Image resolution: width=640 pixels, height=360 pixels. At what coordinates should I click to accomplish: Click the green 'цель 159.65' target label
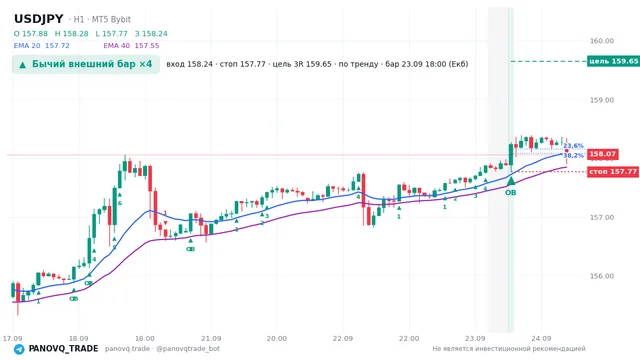point(613,61)
